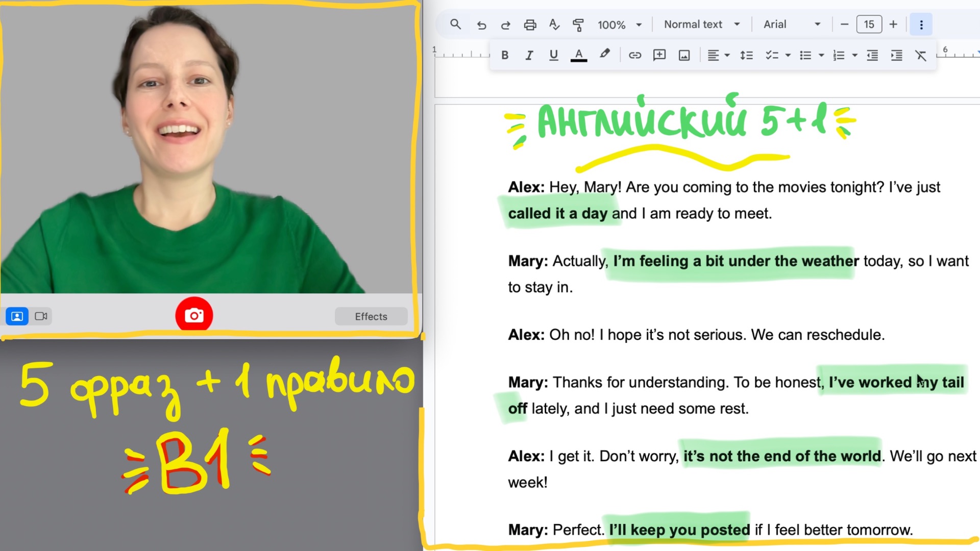Viewport: 980px width, 551px height.
Task: Click the add comment icon
Action: click(659, 55)
